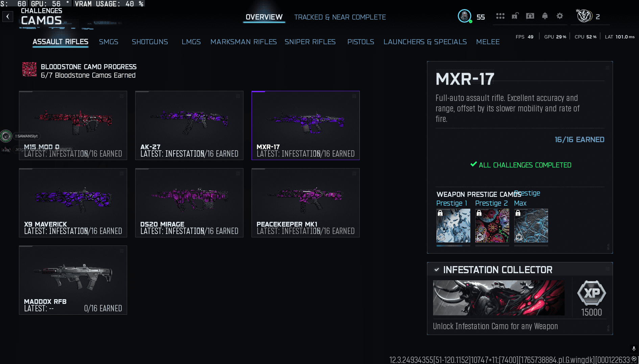The height and width of the screenshot is (364, 639).
Task: Click the Bloodstone camo progress icon
Action: tap(29, 69)
